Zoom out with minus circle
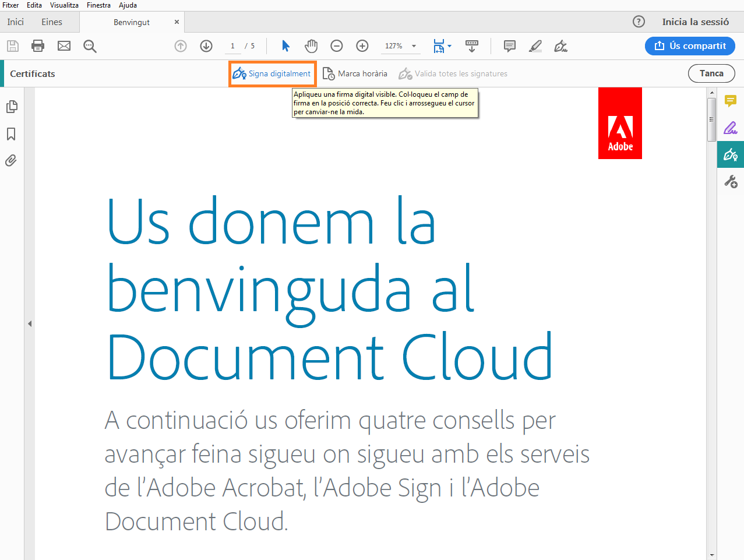The height and width of the screenshot is (560, 744). (x=337, y=46)
